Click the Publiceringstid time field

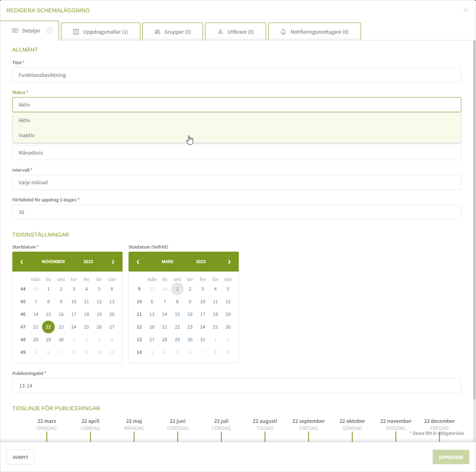[236, 386]
